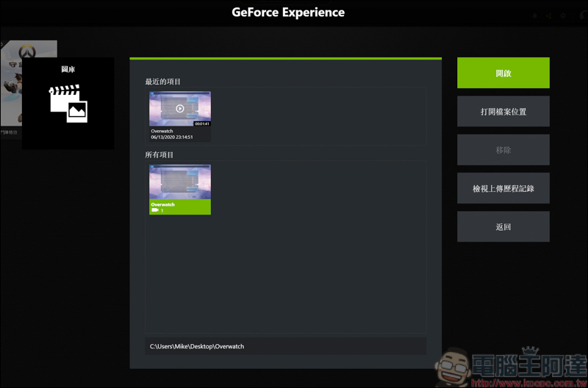588x388 pixels.
Task: Open 檢視上傳歷程記錄 upload history
Action: click(x=503, y=188)
